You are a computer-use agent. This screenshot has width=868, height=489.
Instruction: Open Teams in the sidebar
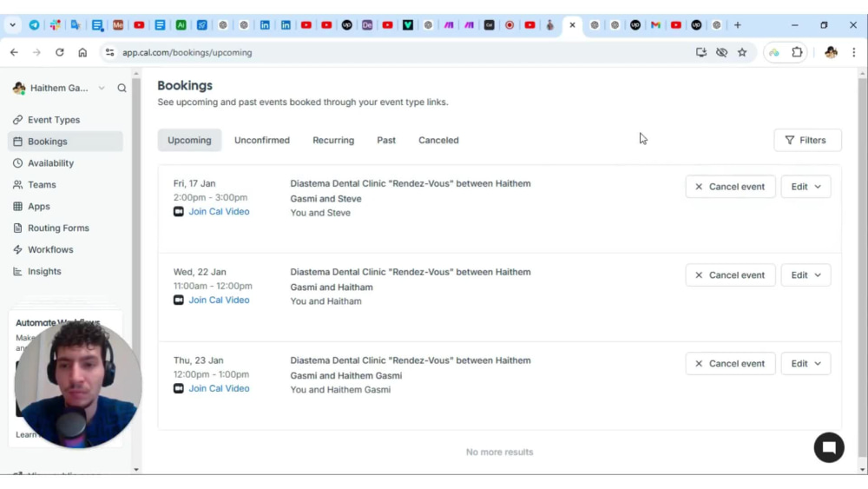pyautogui.click(x=42, y=184)
